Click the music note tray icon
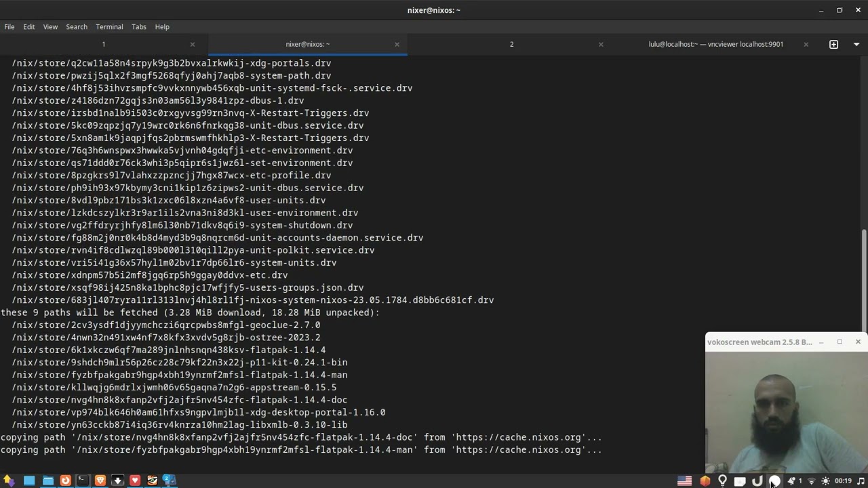The image size is (868, 488). point(861,481)
